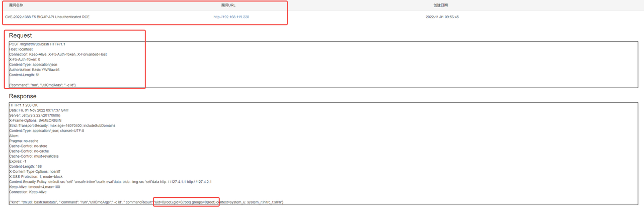
Task: Click the X-XSS-Protection: 1; mode=block line
Action: pyautogui.click(x=36, y=176)
